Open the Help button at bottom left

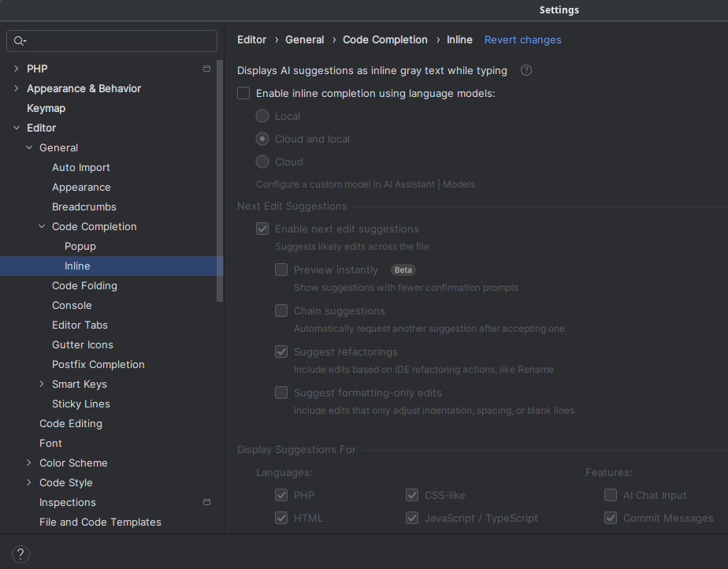click(21, 554)
